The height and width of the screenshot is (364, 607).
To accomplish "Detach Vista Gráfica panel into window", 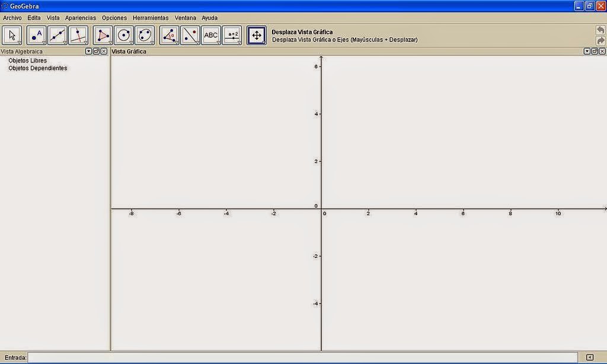I will click(x=595, y=51).
